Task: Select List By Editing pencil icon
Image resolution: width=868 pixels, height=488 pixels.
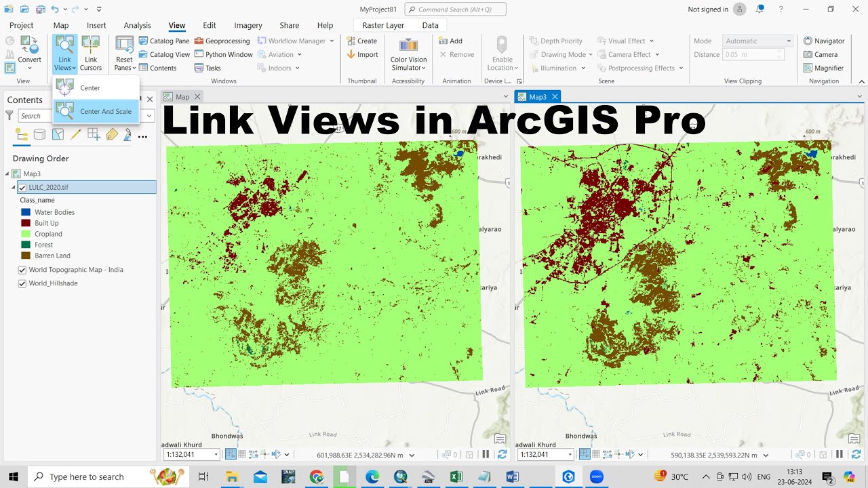Action: click(75, 135)
